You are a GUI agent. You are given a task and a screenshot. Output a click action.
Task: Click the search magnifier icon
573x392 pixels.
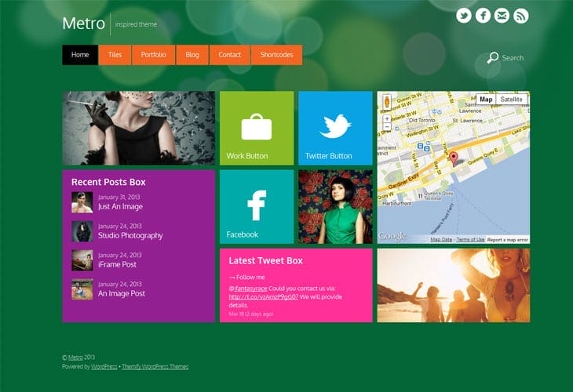(x=492, y=57)
